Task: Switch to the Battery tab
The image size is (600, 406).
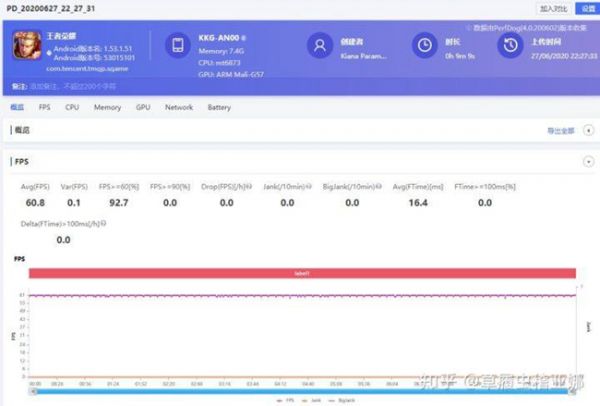Action: tap(219, 107)
